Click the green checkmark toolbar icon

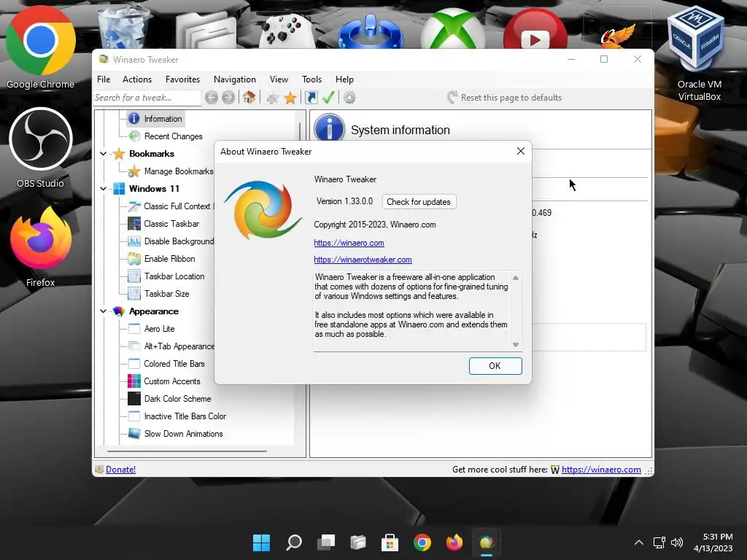pos(328,97)
